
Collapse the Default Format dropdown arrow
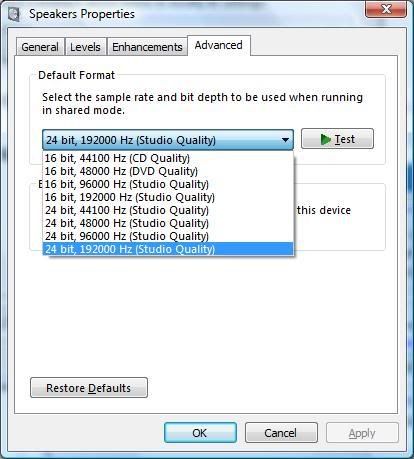[x=285, y=140]
